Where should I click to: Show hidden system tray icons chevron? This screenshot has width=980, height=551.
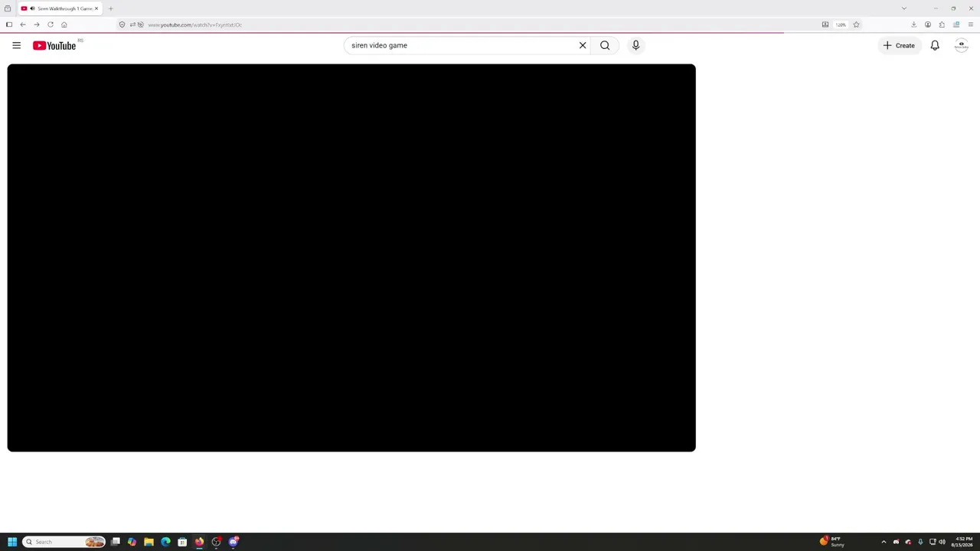point(884,542)
